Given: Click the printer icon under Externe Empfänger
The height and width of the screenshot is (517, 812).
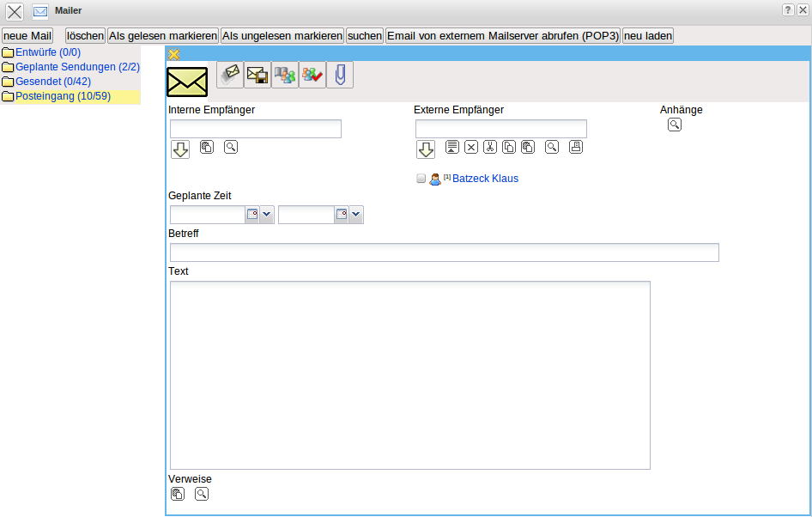Looking at the screenshot, I should 576,147.
